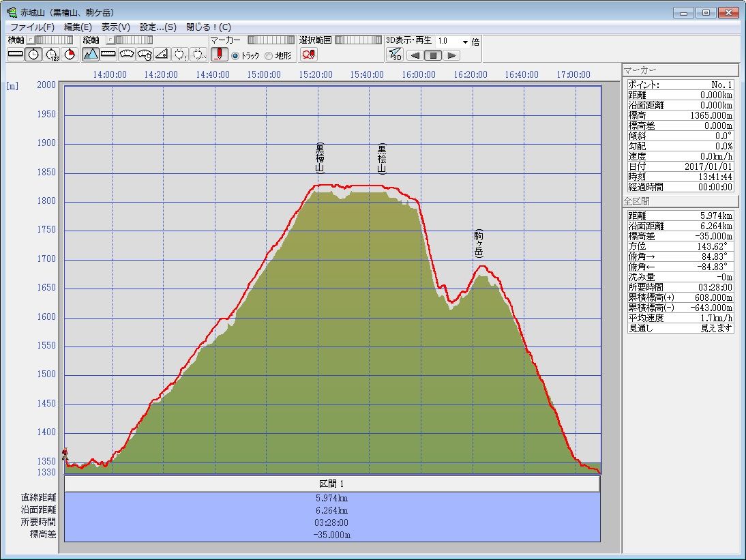The height and width of the screenshot is (560, 746).
Task: Open the ファイル file menu
Action: 32,27
